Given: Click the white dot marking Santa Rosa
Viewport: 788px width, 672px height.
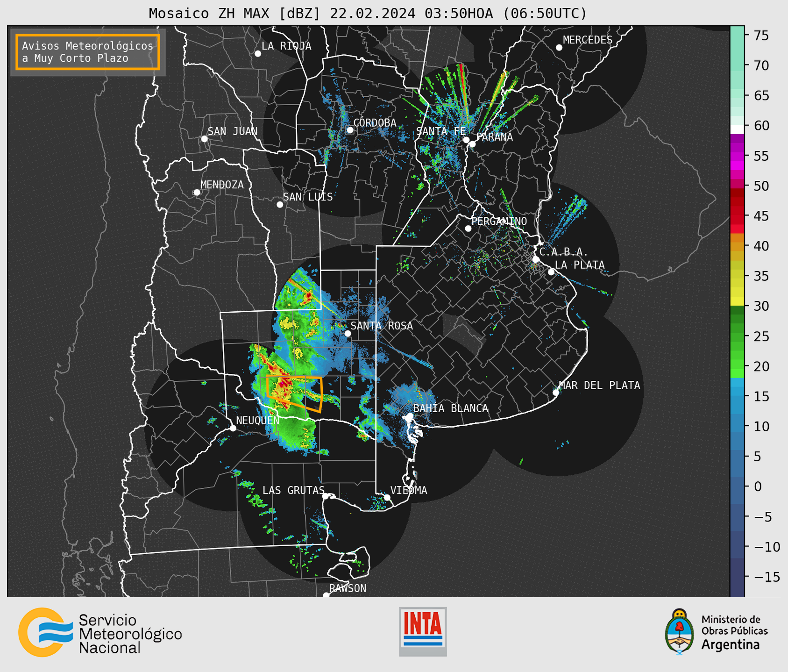Looking at the screenshot, I should pos(348,333).
